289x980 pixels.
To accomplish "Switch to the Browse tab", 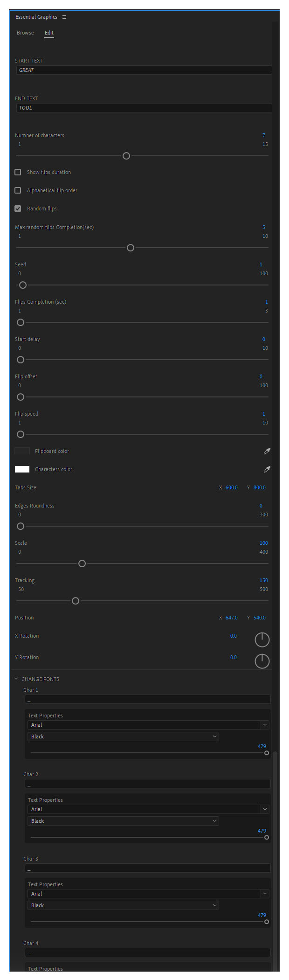I will (25, 33).
